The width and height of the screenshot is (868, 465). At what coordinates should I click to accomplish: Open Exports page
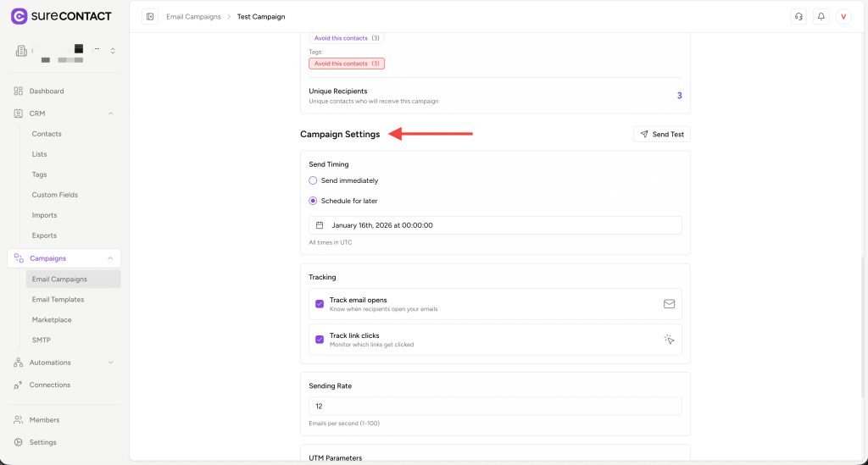44,235
